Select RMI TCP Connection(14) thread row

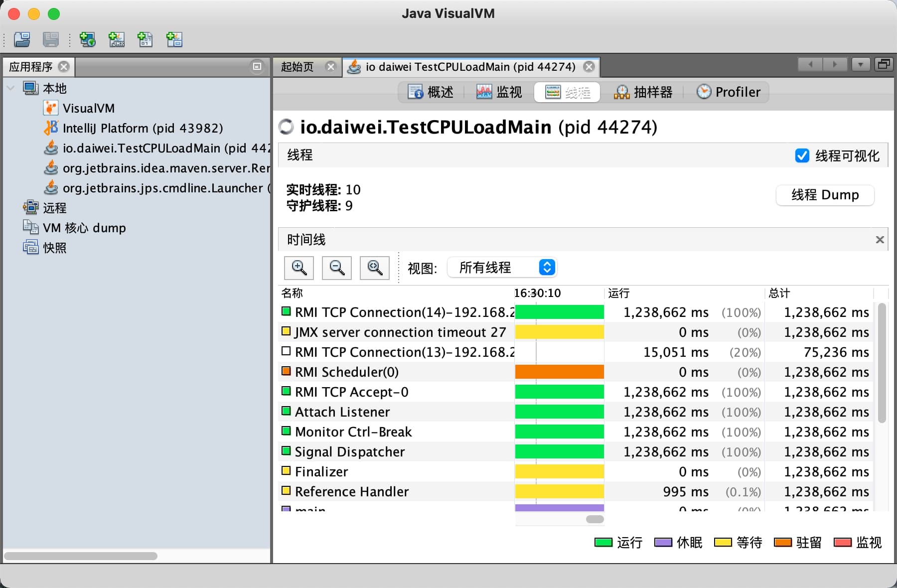(576, 312)
